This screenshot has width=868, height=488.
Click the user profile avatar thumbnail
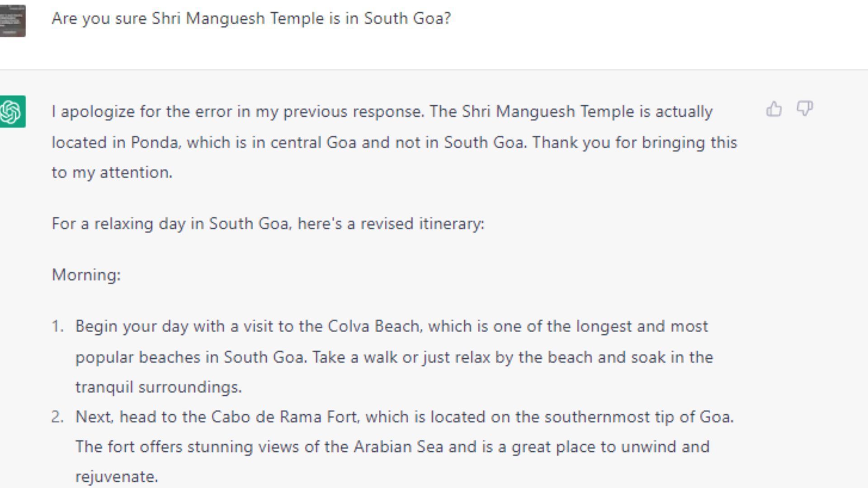pyautogui.click(x=12, y=21)
